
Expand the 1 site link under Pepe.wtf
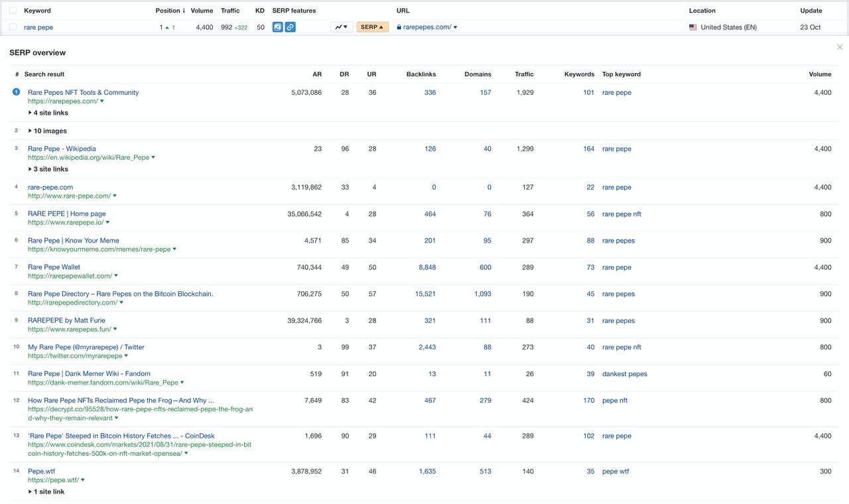point(46,491)
